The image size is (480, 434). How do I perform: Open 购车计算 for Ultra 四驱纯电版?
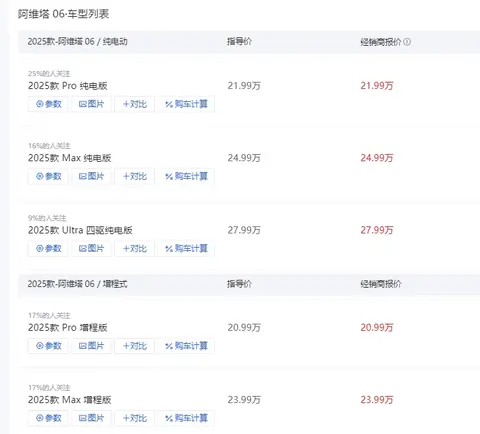pyautogui.click(x=186, y=249)
